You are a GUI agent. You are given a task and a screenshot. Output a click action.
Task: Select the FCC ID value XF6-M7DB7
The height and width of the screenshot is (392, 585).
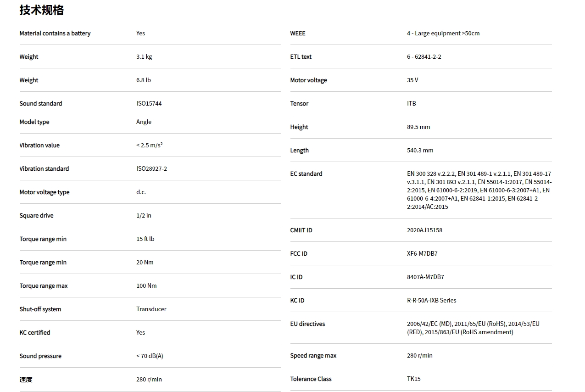click(422, 254)
